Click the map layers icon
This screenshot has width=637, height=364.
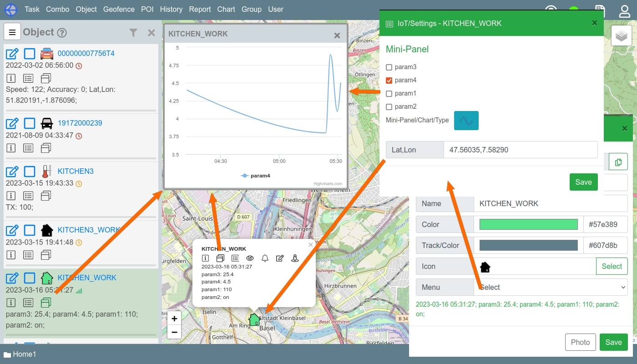(x=621, y=35)
